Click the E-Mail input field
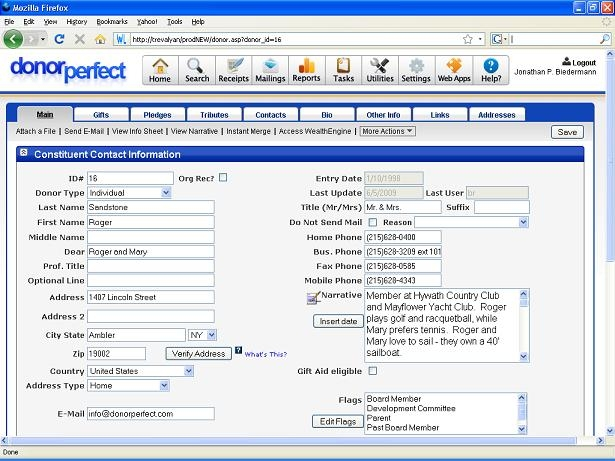The height and width of the screenshot is (461, 615). 150,413
